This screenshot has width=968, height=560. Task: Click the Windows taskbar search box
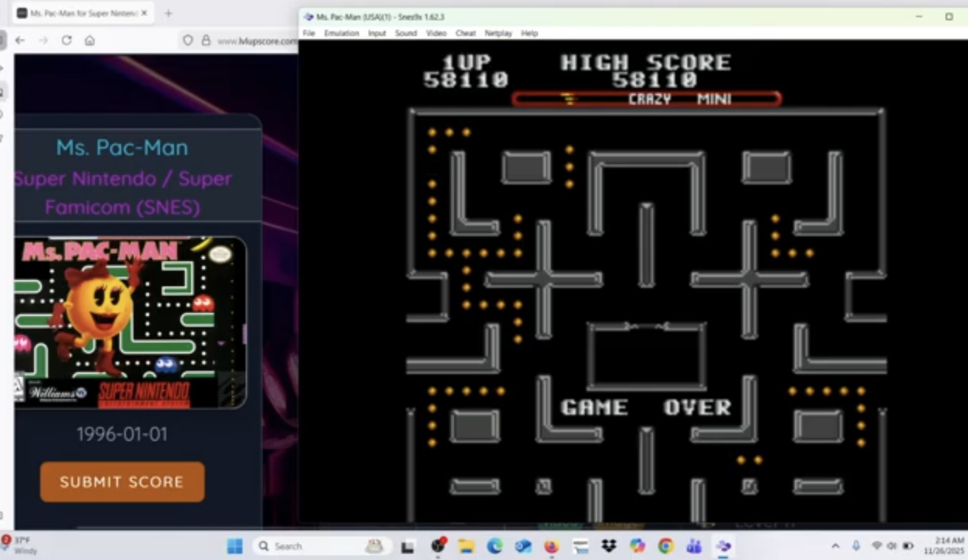(311, 546)
